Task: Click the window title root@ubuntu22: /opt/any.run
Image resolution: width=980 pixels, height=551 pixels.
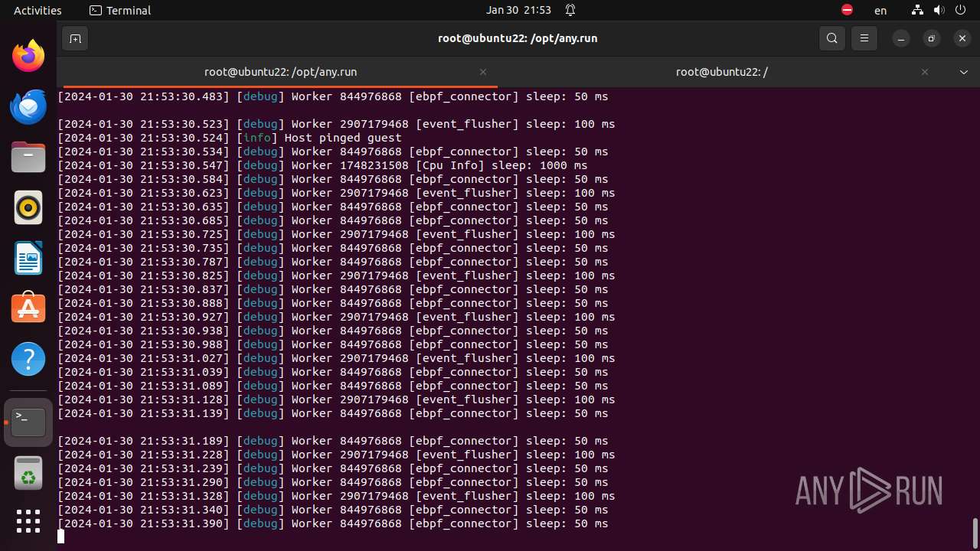Action: 518,38
